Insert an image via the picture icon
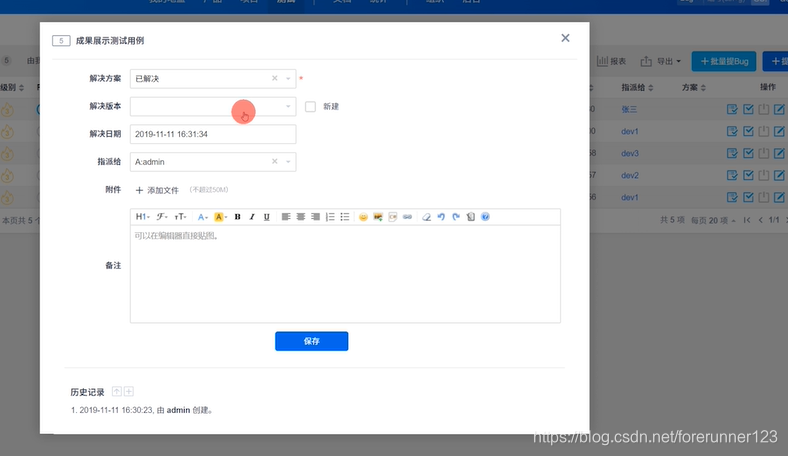This screenshot has width=788, height=456. (x=378, y=217)
